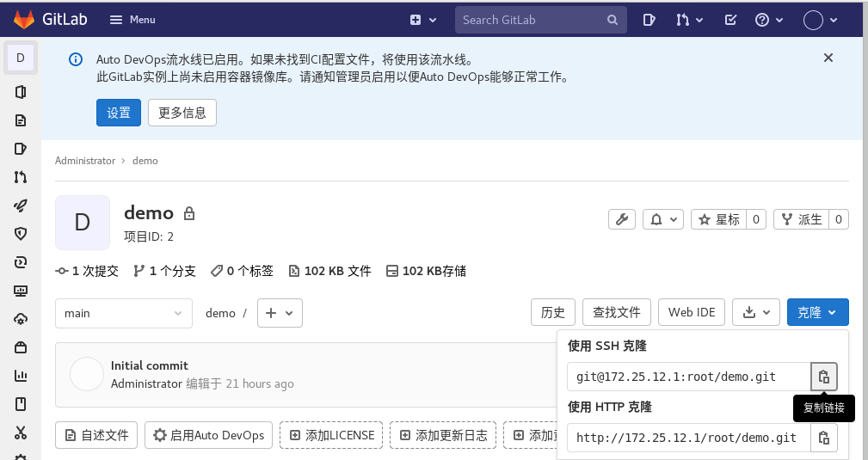This screenshot has height=460, width=868.
Task: Open the create new plus dropdown
Action: click(x=423, y=20)
